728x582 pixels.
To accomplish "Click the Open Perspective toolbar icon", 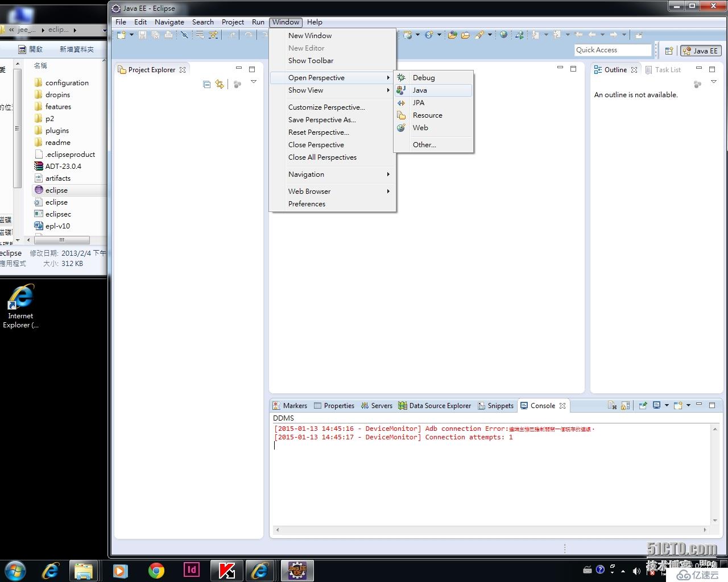I will pyautogui.click(x=669, y=51).
